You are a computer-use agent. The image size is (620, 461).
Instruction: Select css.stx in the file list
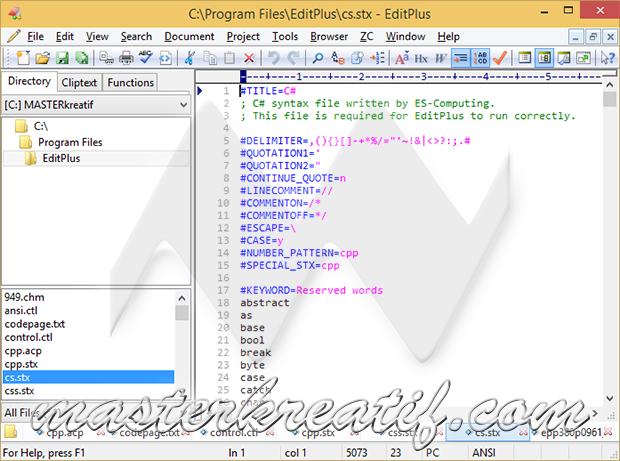(x=19, y=391)
